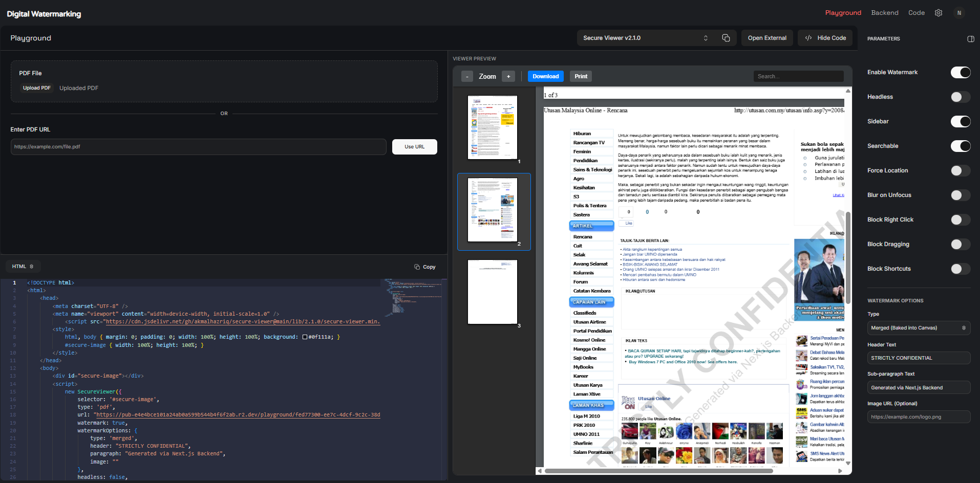Select the page 3 thumbnail
Image resolution: width=980 pixels, height=483 pixels.
(493, 292)
